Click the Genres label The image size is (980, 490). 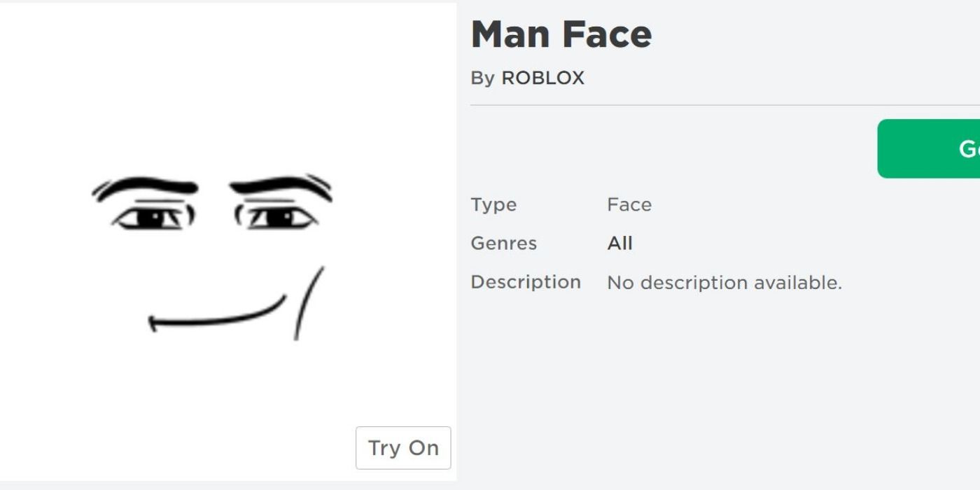point(503,244)
